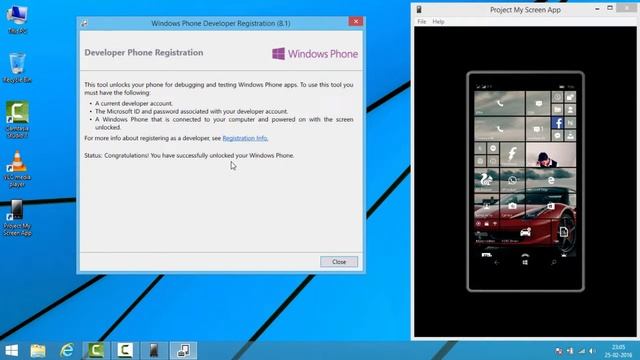
Task: Tap the phone's Search navigation button
Action: [x=553, y=262]
